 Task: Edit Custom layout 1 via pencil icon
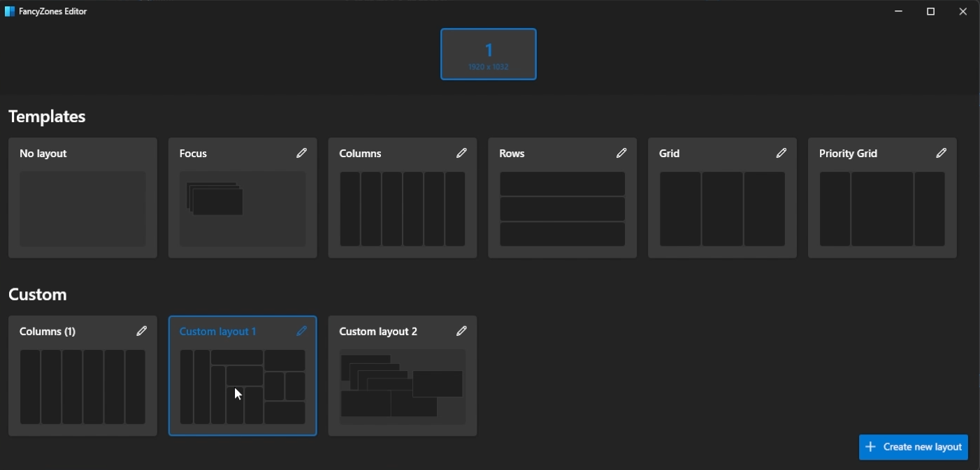click(x=301, y=330)
